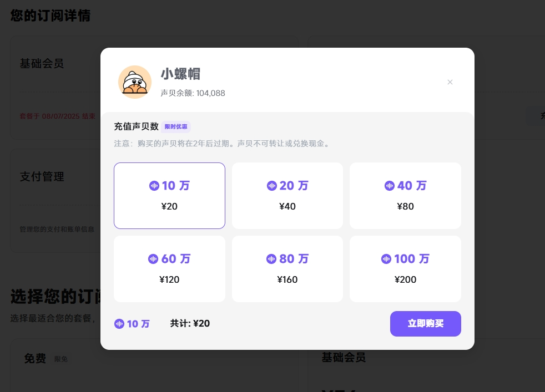This screenshot has width=545, height=392.
Task: Click the sound-wave icon on the 60 万 card
Action: click(153, 259)
